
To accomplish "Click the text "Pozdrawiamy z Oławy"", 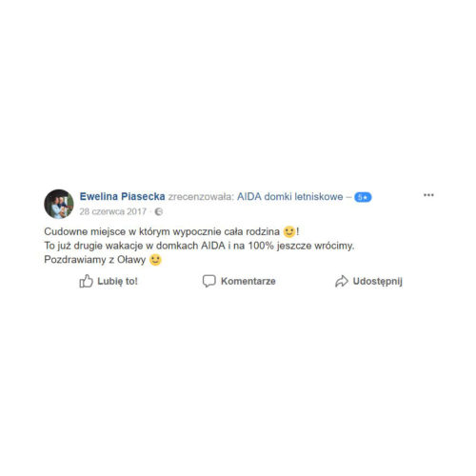I will (x=95, y=260).
